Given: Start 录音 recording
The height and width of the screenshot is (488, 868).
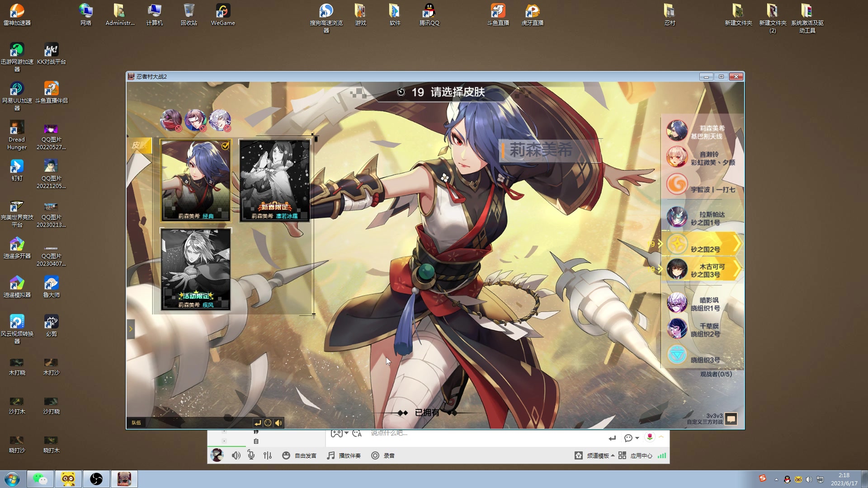Looking at the screenshot, I should (383, 455).
